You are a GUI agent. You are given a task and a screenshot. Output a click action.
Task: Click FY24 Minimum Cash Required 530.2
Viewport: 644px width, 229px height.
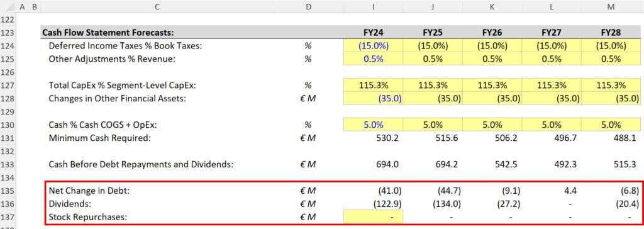[x=387, y=138]
